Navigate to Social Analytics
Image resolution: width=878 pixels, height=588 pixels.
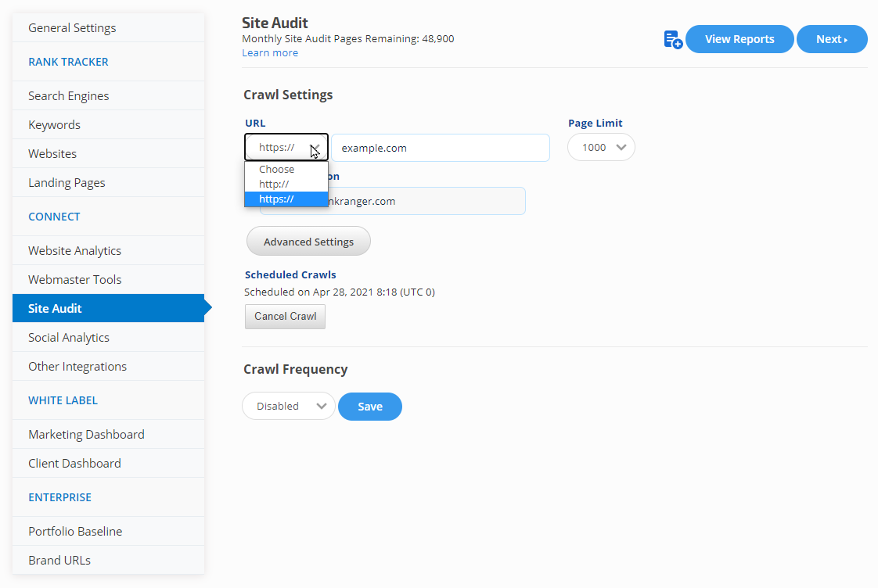[69, 337]
